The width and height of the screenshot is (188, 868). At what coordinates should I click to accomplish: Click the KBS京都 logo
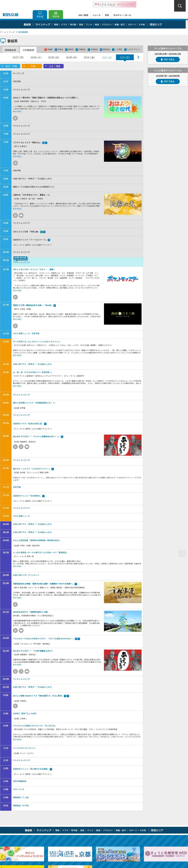pyautogui.click(x=10, y=15)
